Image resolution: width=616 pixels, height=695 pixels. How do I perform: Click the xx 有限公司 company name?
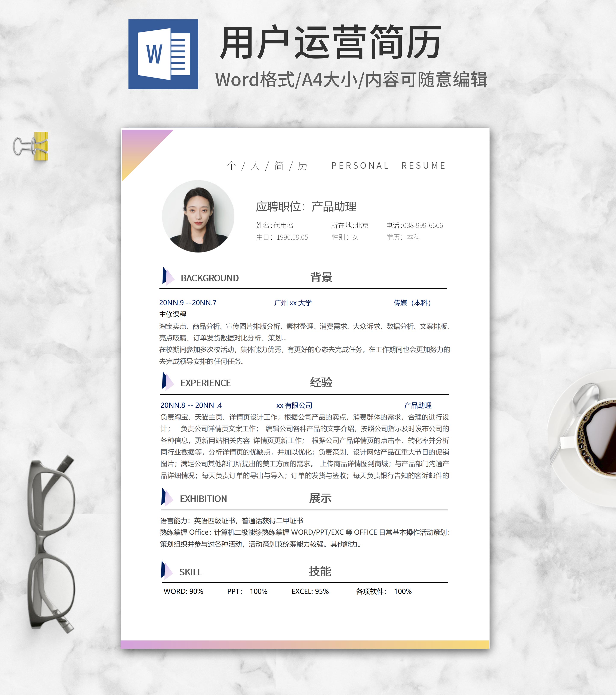point(294,405)
